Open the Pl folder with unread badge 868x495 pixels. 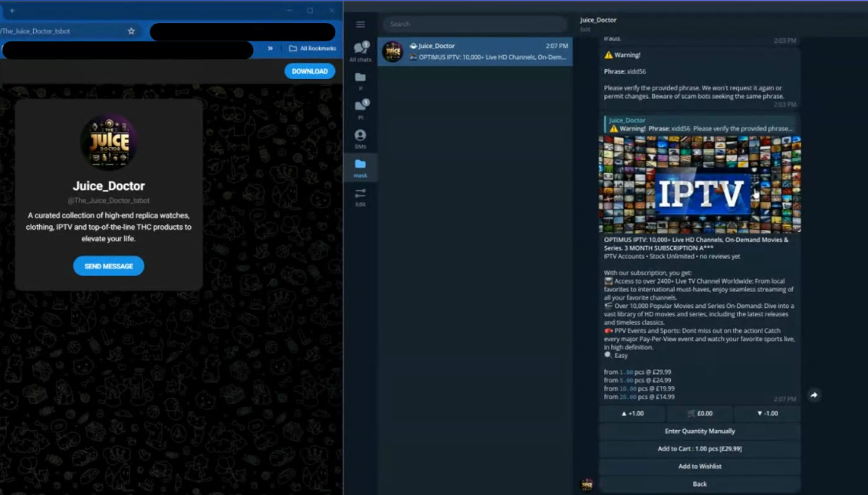(x=360, y=110)
